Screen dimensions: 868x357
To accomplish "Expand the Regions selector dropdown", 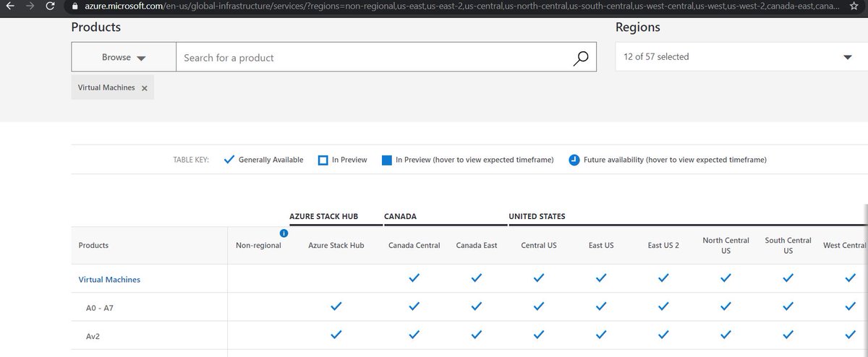I will (x=741, y=57).
